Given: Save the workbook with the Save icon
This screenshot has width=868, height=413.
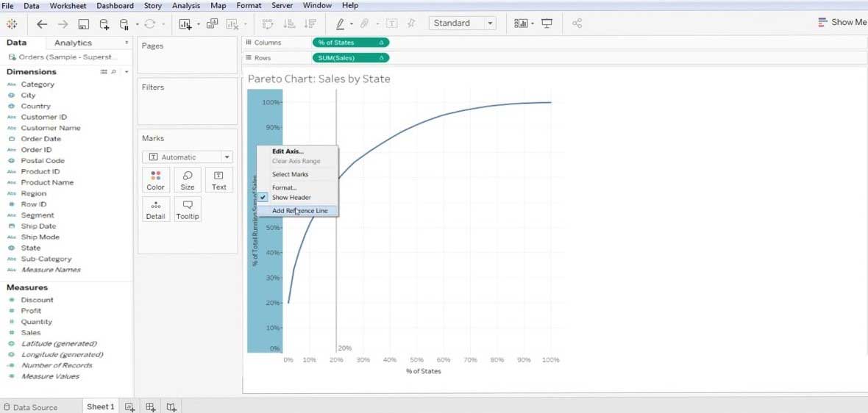Looking at the screenshot, I should click(84, 24).
